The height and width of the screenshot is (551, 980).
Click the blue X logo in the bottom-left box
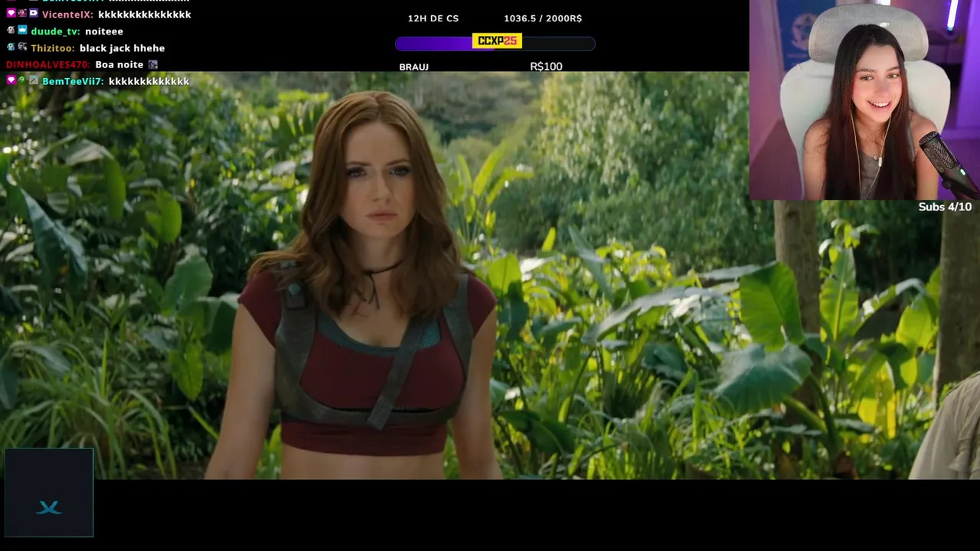(49, 507)
